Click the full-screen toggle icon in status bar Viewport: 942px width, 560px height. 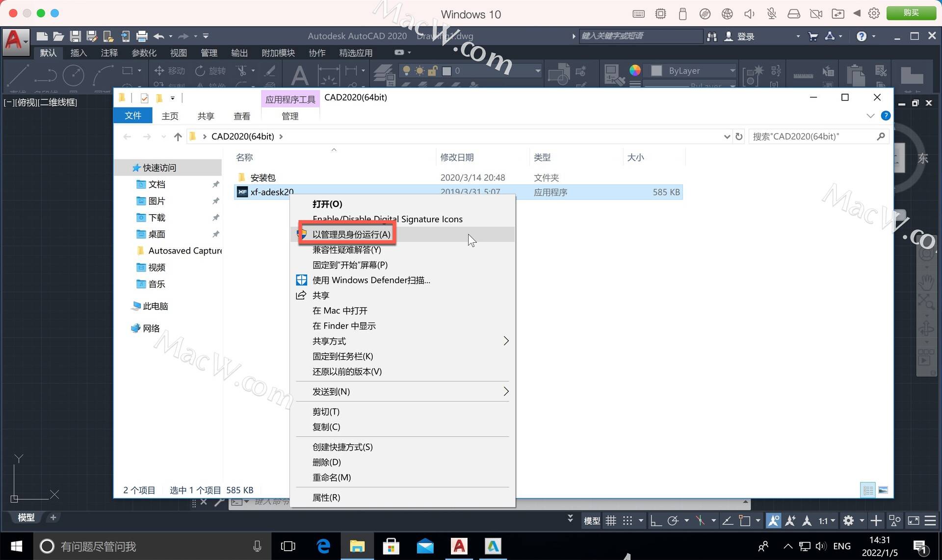click(914, 521)
